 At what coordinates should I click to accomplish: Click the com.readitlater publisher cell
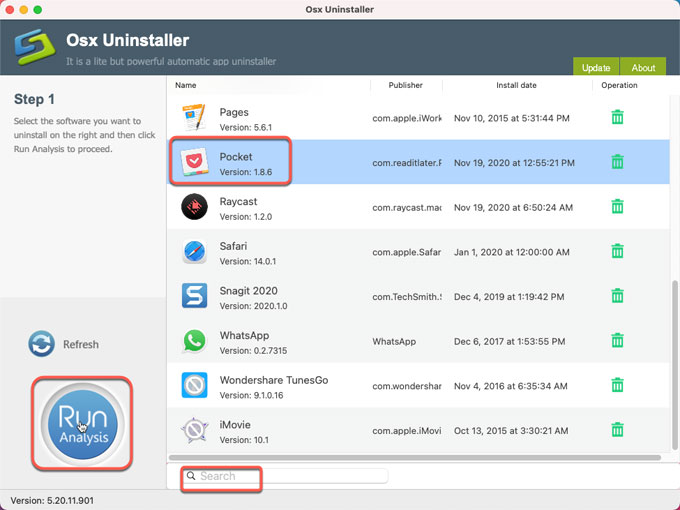407,163
